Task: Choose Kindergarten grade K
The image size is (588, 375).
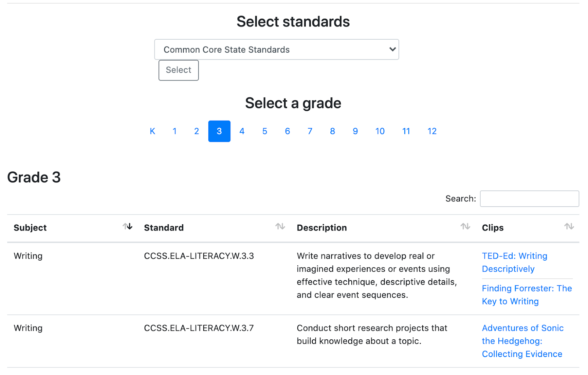Action: point(153,131)
